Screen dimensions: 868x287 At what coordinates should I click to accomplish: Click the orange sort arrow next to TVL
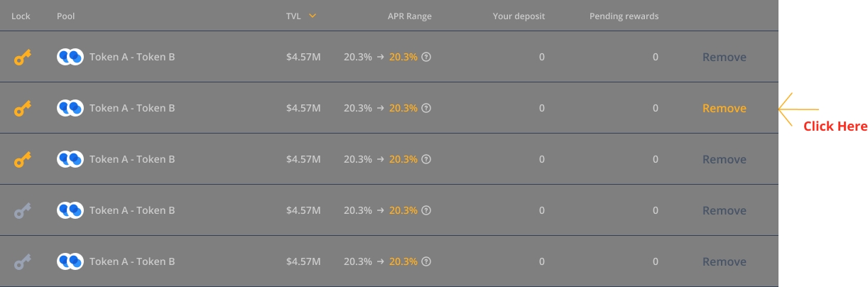point(313,16)
